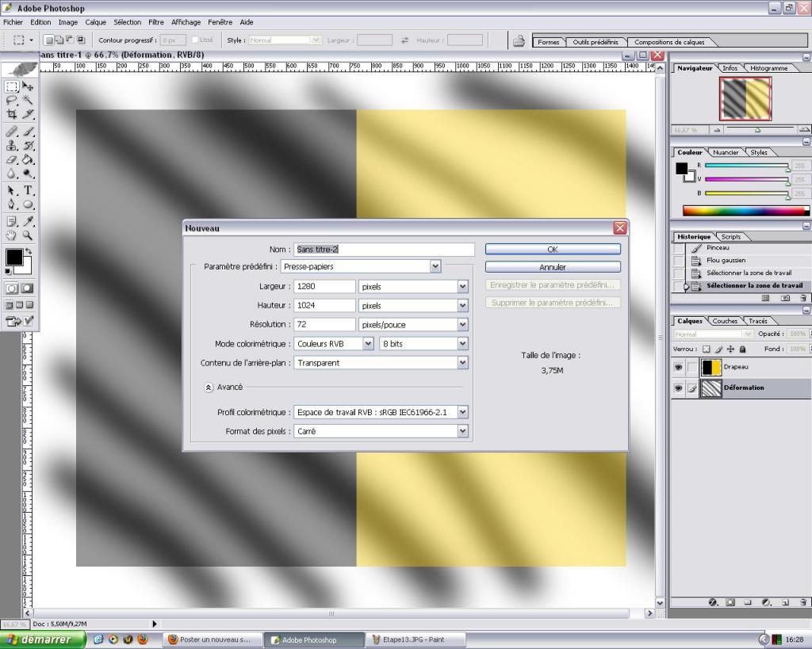Open the Contenu de l'arrière-plan dropdown

tap(462, 363)
